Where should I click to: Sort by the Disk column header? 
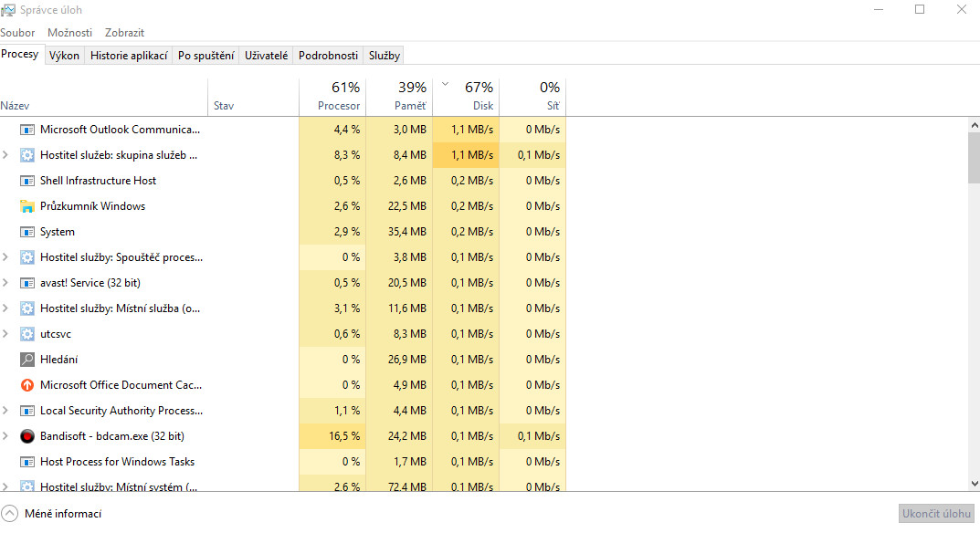pyautogui.click(x=466, y=98)
